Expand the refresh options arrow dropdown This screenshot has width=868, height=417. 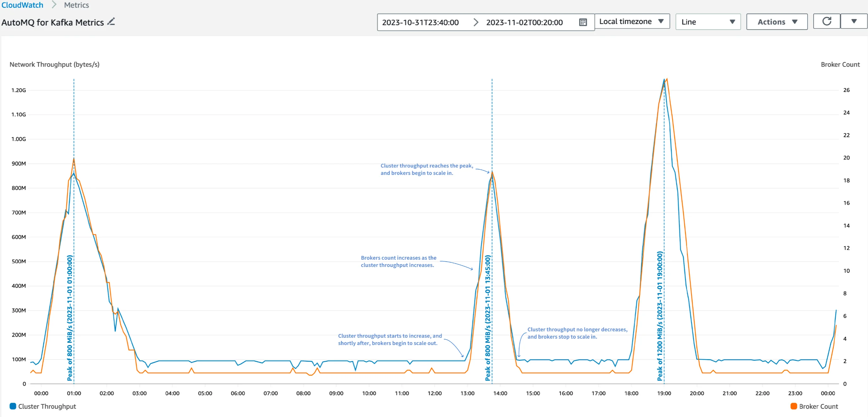tap(853, 21)
